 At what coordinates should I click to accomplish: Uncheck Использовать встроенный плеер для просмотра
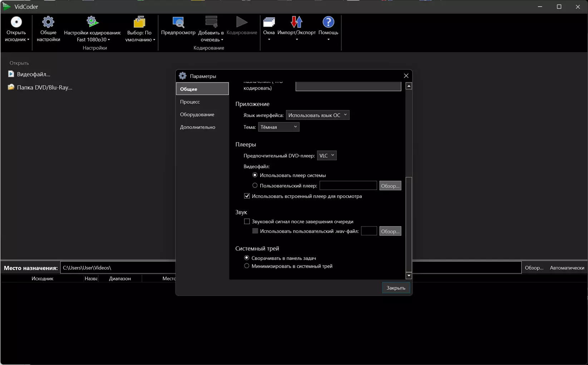click(x=247, y=196)
